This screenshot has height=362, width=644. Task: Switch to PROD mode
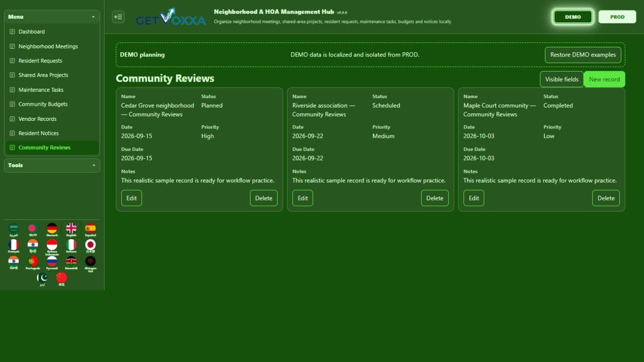tap(617, 17)
